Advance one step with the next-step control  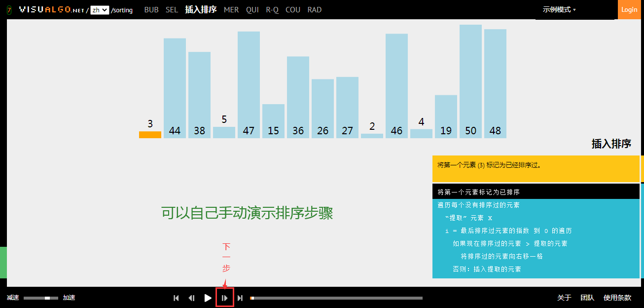pyautogui.click(x=224, y=298)
